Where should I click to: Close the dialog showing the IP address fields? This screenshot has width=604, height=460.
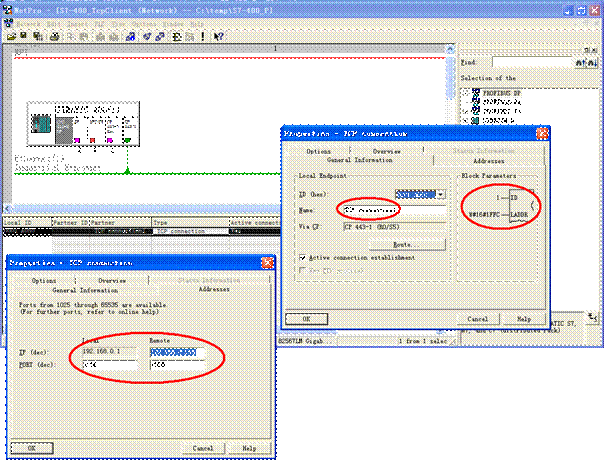[x=267, y=262]
